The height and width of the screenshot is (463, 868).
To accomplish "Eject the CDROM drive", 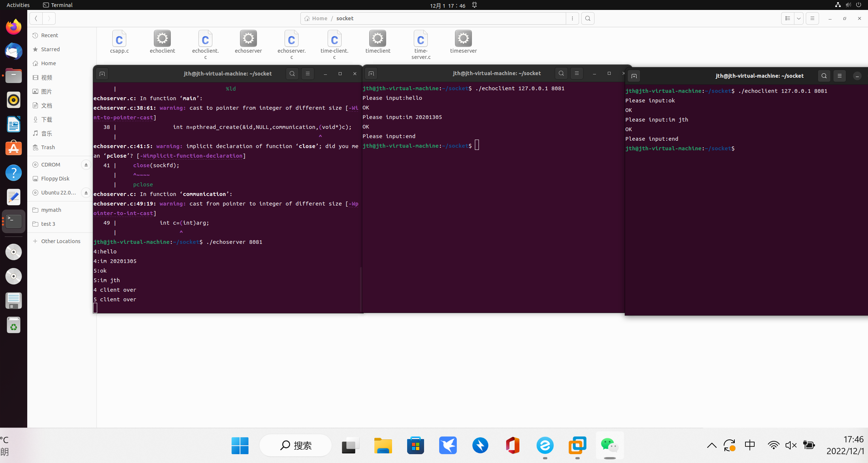I will point(86,165).
